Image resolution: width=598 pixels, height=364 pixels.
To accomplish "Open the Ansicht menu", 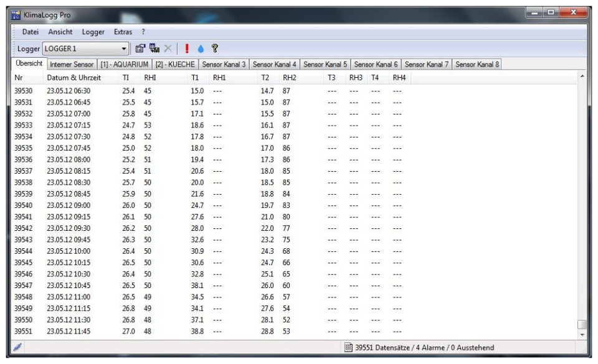I will [x=60, y=32].
